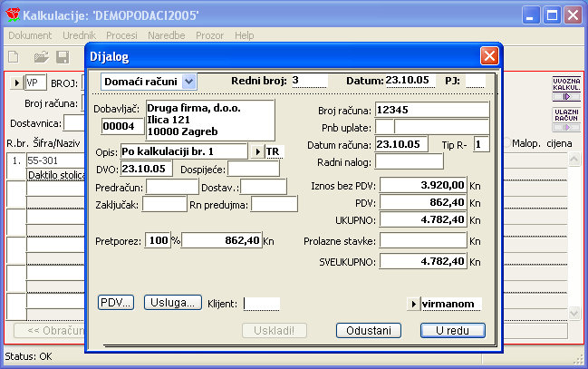Click the Dostavnica field in main window

click(74, 123)
